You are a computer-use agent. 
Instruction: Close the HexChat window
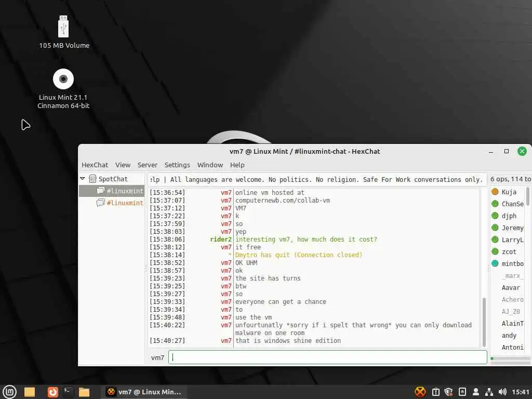point(522,151)
